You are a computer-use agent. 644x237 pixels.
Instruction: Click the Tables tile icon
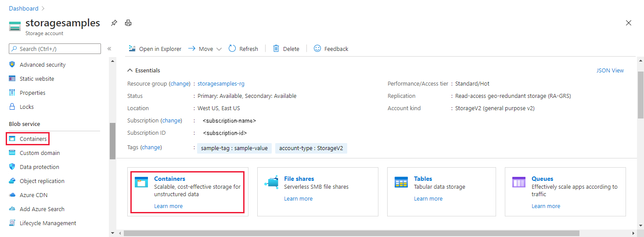tap(401, 182)
